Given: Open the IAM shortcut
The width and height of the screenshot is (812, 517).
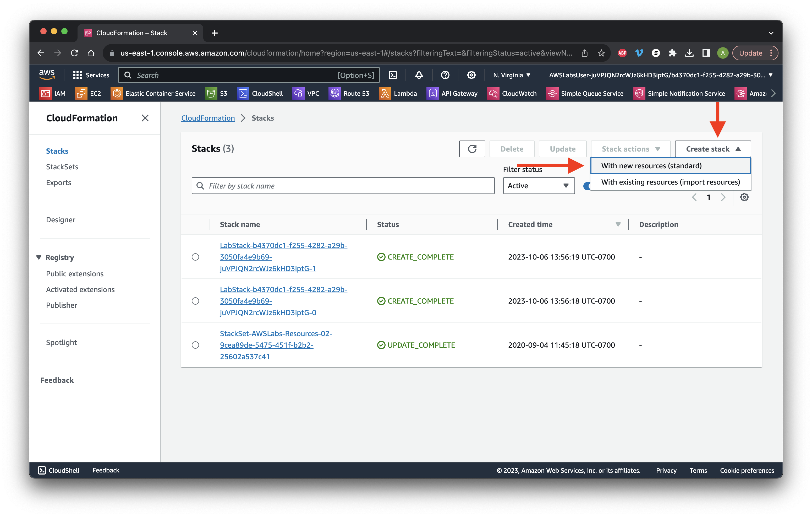Looking at the screenshot, I should click(53, 94).
